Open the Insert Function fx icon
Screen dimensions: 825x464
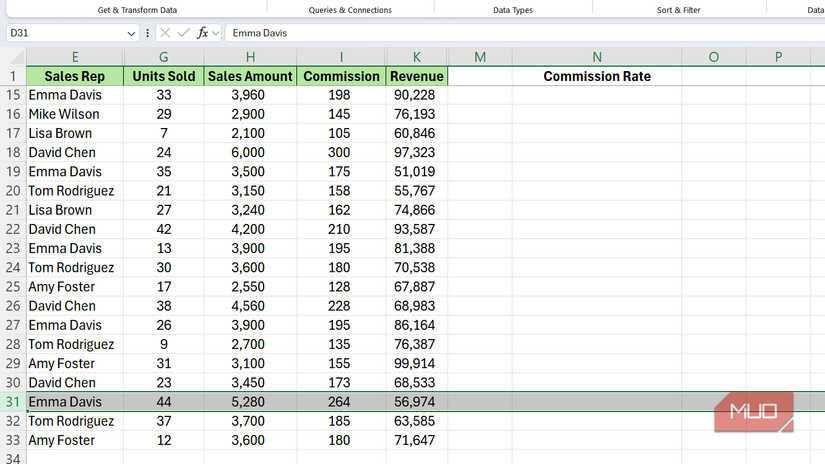(x=203, y=33)
